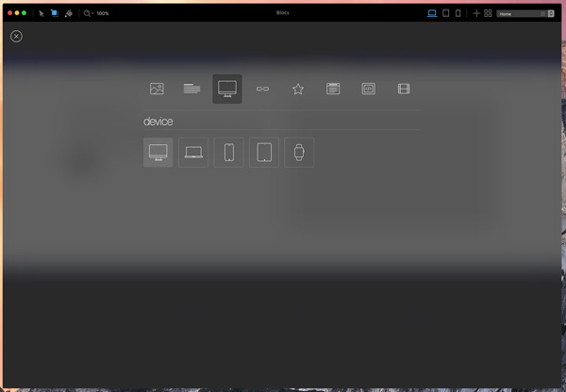Select the code embed category icon

368,89
